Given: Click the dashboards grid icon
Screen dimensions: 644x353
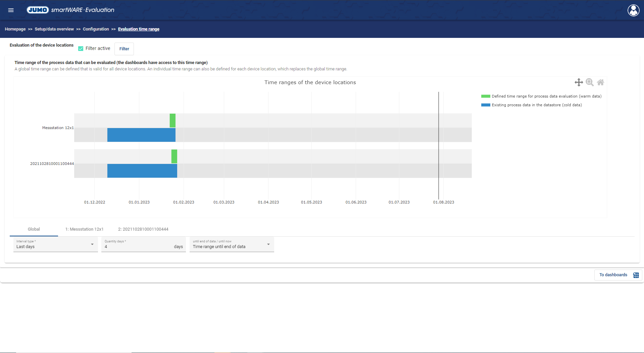Looking at the screenshot, I should click(x=636, y=275).
